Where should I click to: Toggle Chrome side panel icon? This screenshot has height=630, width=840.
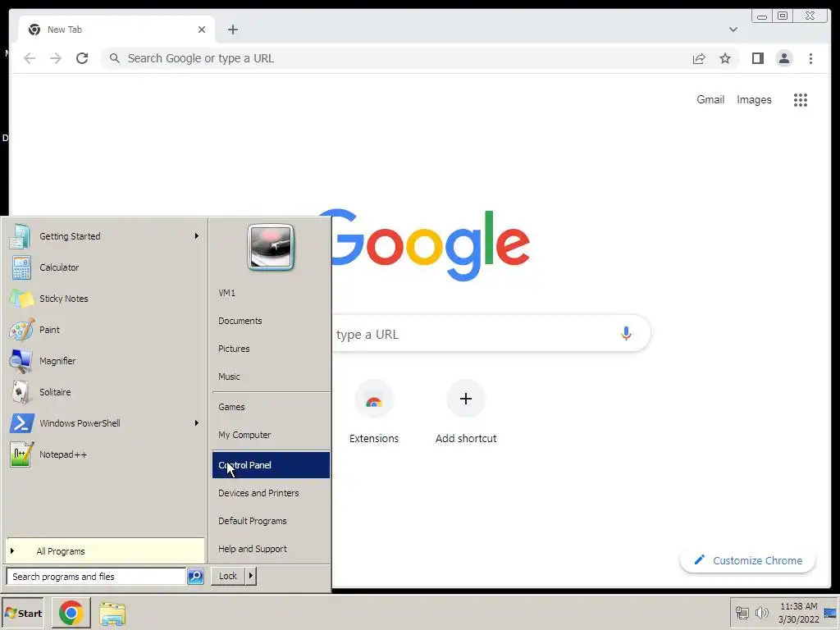pos(757,58)
